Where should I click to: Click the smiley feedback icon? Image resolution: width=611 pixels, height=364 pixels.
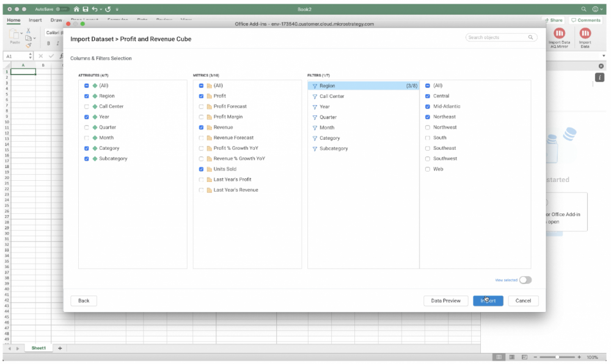(595, 9)
